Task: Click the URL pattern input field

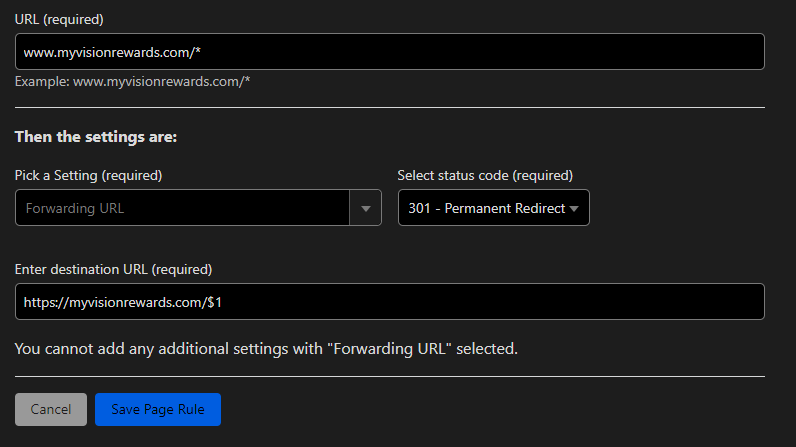Action: click(x=389, y=52)
